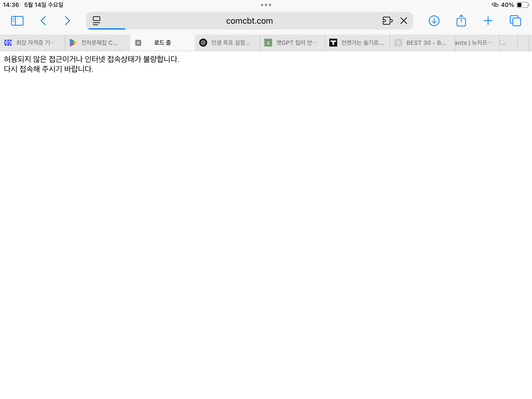Click the 다시 접속해 주시기 바랍니다 text

pos(49,69)
